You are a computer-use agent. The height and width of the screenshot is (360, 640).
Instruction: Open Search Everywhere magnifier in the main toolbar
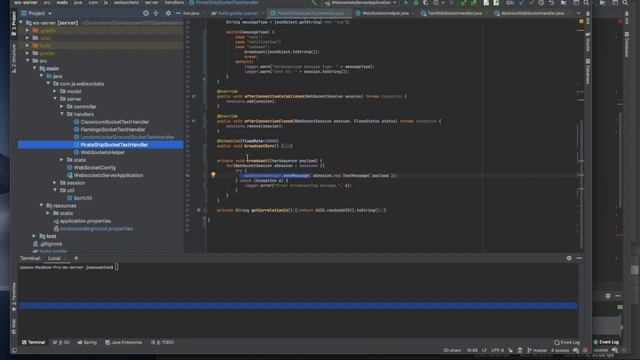(x=586, y=2)
